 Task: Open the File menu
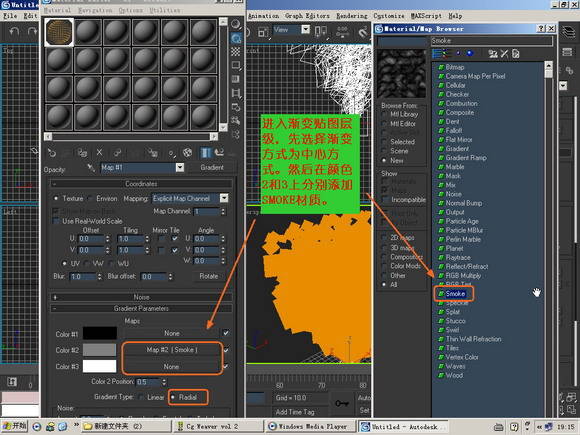10,16
